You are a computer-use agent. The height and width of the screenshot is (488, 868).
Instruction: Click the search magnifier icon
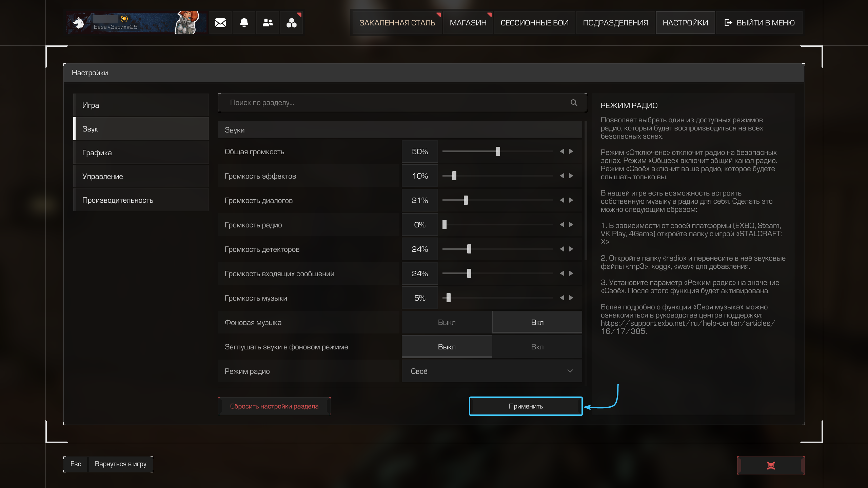(574, 103)
